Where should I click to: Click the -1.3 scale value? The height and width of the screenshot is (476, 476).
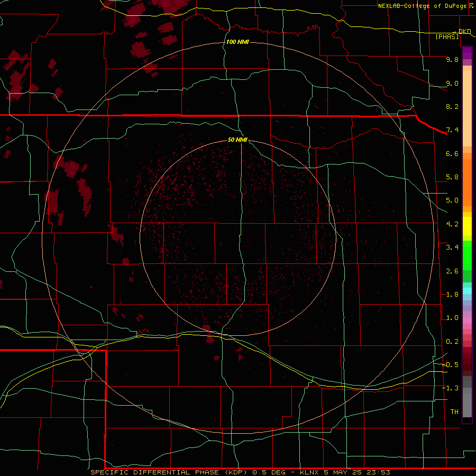451,388
